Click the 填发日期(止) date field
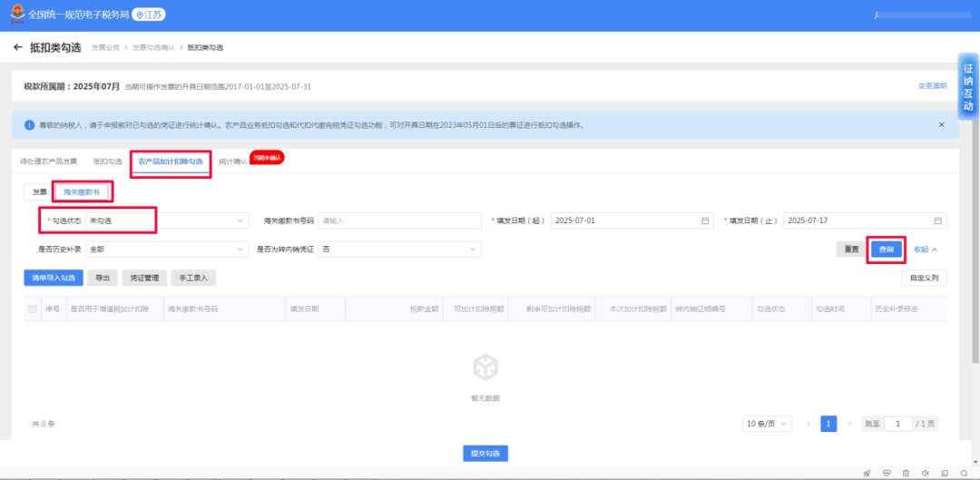Image resolution: width=980 pixels, height=480 pixels. point(865,220)
